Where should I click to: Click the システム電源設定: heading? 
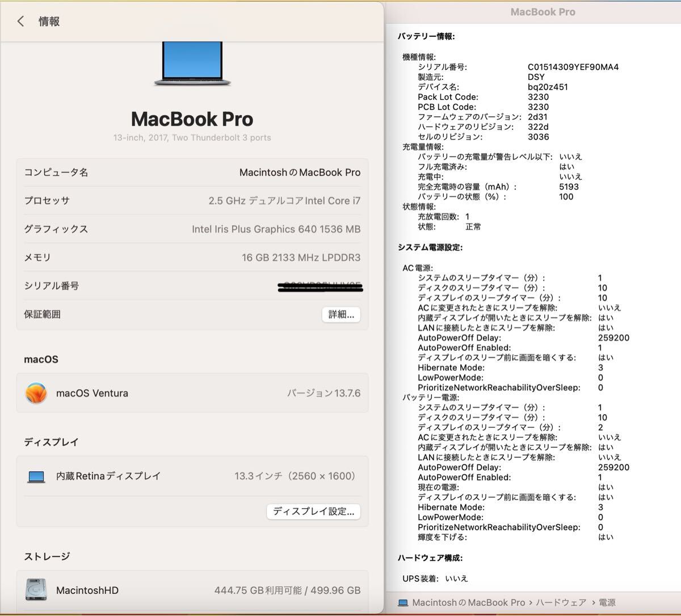coord(430,247)
